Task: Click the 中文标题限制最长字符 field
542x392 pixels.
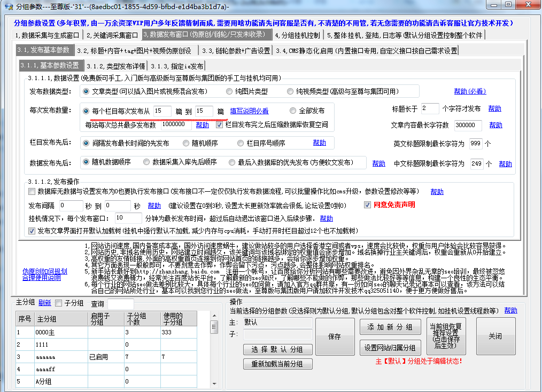Action: pos(476,164)
